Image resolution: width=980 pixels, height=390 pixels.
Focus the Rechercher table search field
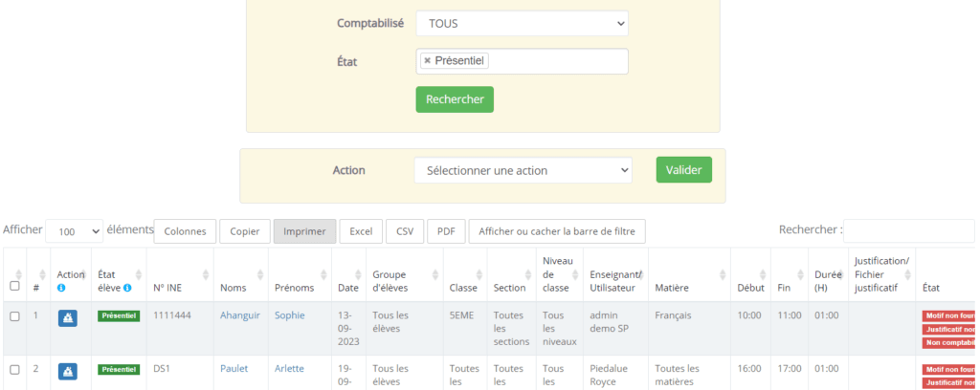908,230
